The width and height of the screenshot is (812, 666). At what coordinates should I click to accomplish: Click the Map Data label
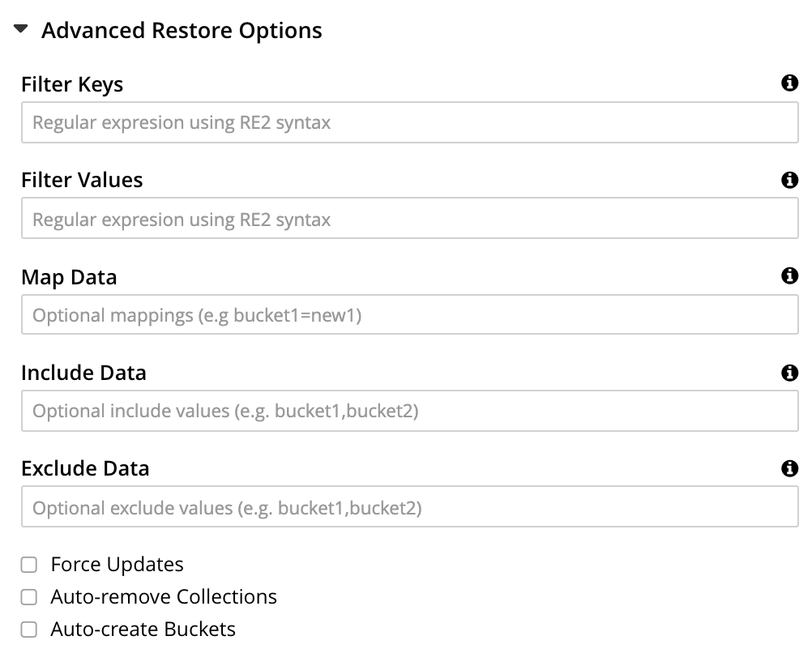click(69, 277)
